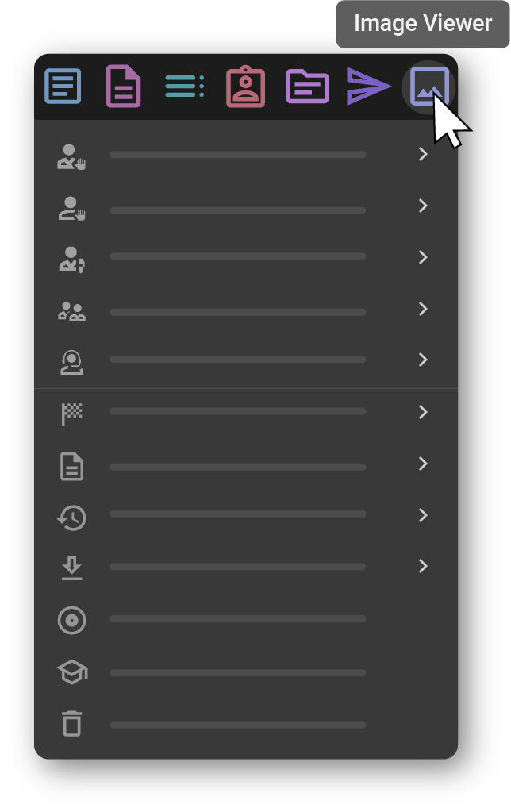Click the purple file document icon
Image resolution: width=511 pixels, height=812 pixels.
click(x=123, y=87)
